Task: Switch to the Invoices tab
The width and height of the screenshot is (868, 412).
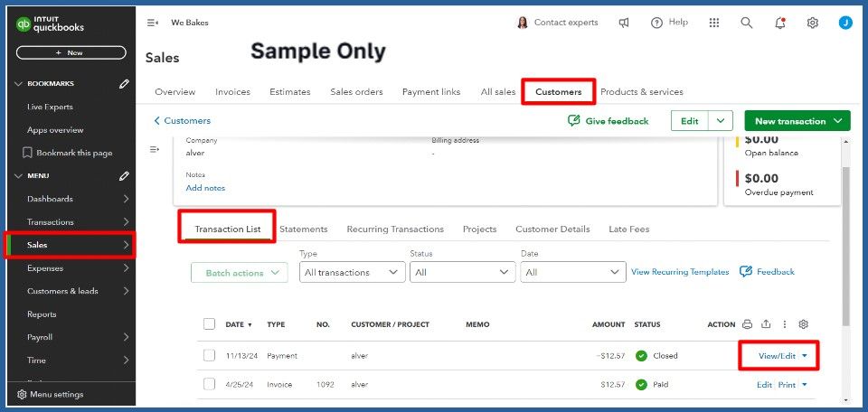Action: (232, 92)
